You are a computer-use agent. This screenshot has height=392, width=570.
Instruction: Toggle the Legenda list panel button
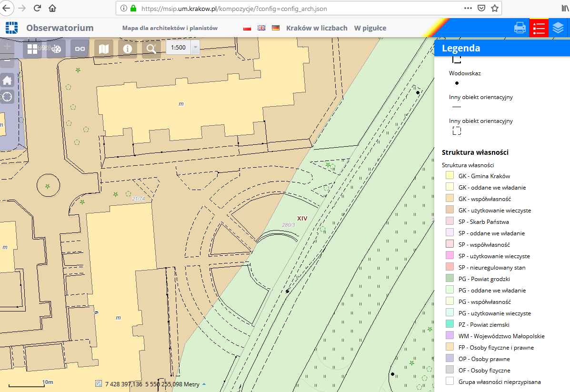click(x=539, y=28)
